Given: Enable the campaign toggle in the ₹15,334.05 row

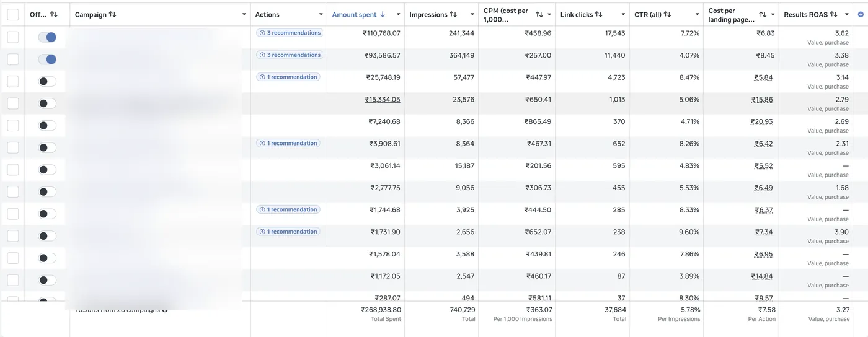Looking at the screenshot, I should coord(47,103).
